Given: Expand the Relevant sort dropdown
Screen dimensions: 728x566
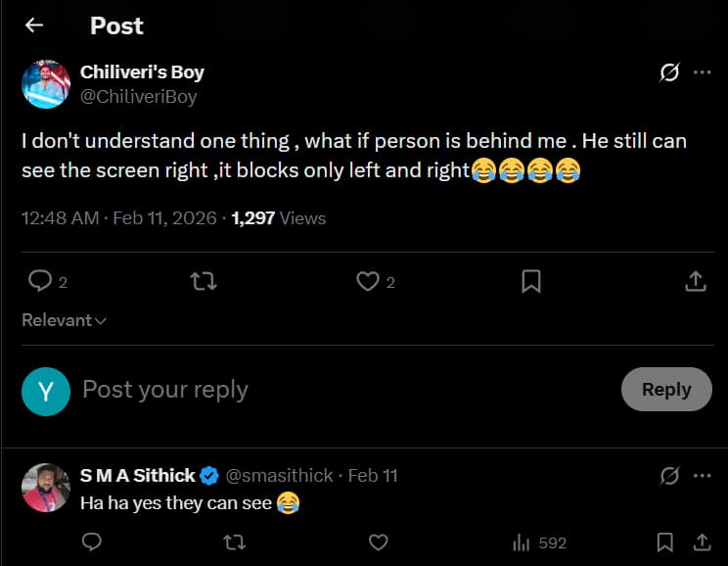Looking at the screenshot, I should tap(65, 320).
